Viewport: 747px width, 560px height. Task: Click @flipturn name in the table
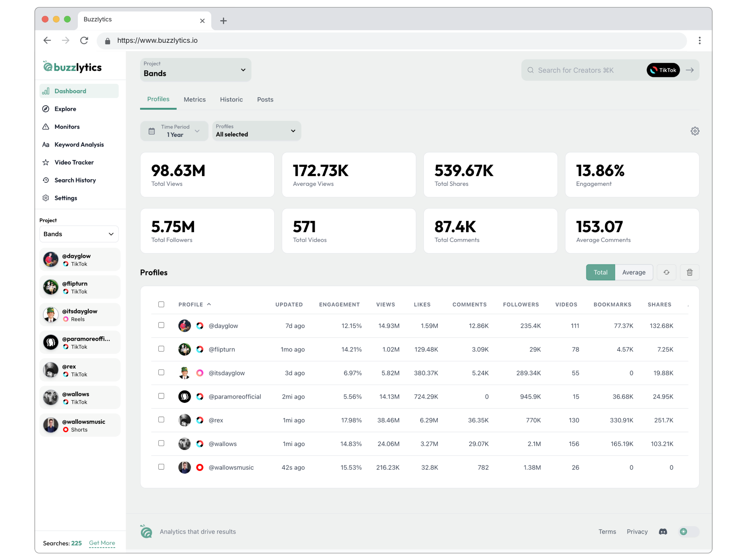tap(222, 349)
